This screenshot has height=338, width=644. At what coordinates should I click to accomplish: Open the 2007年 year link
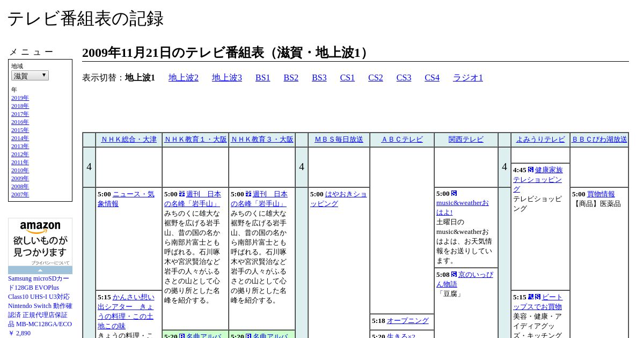pos(20,195)
